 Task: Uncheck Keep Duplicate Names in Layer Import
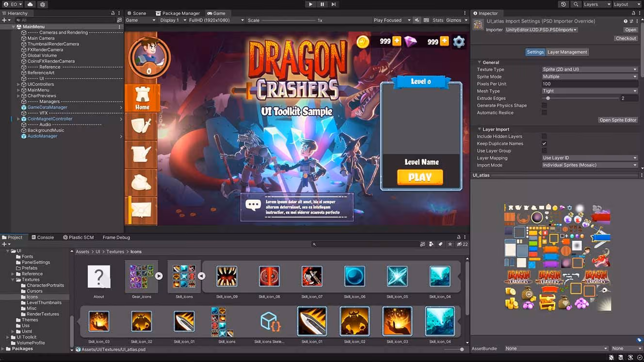point(544,143)
